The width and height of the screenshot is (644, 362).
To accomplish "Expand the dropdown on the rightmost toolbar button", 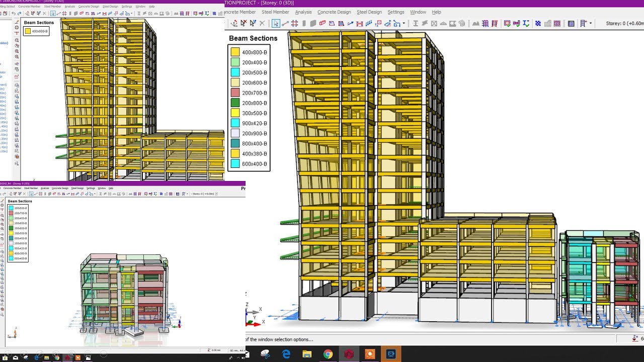I will 590,23.
